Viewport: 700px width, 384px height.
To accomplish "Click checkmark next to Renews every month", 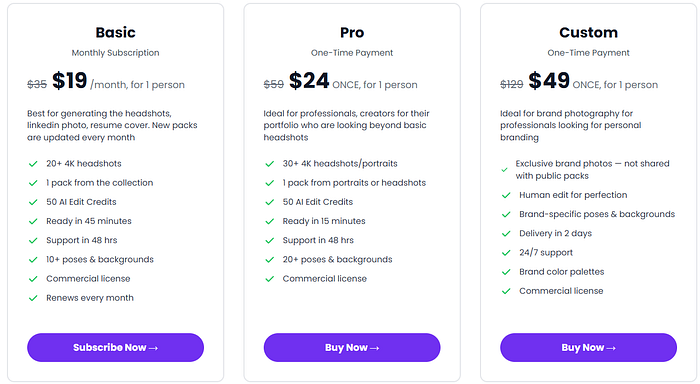I will pyautogui.click(x=33, y=298).
